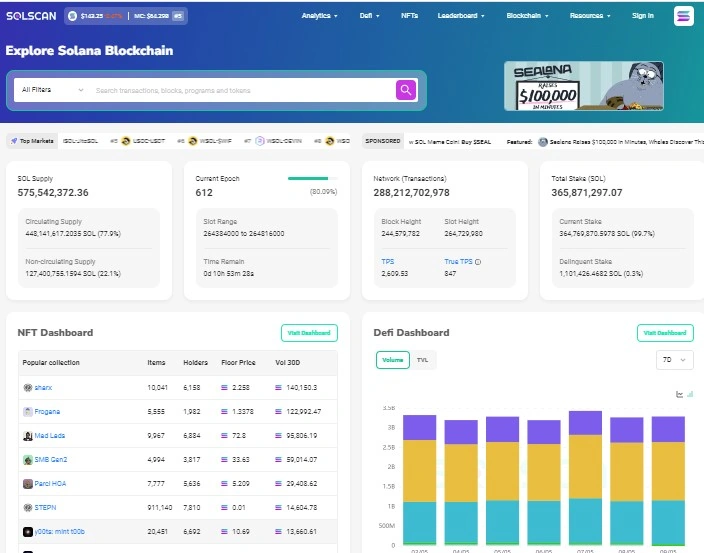Expand the Defi menu in header
The width and height of the screenshot is (704, 553).
369,16
